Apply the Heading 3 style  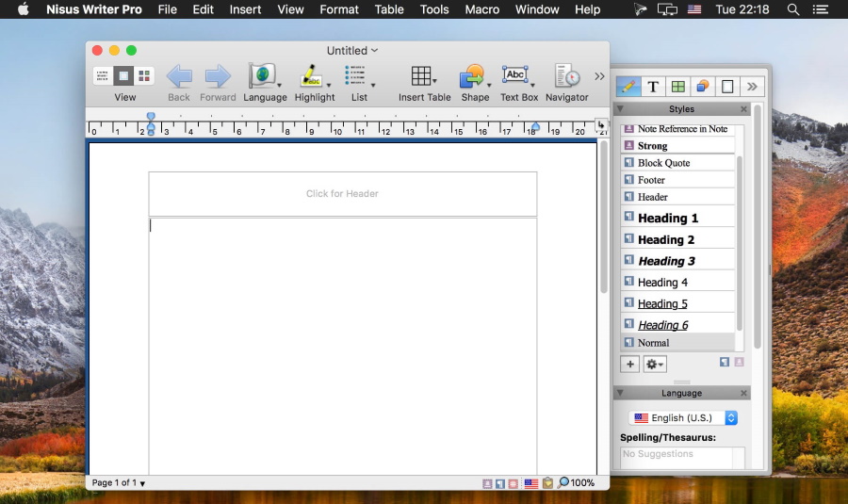click(677, 261)
